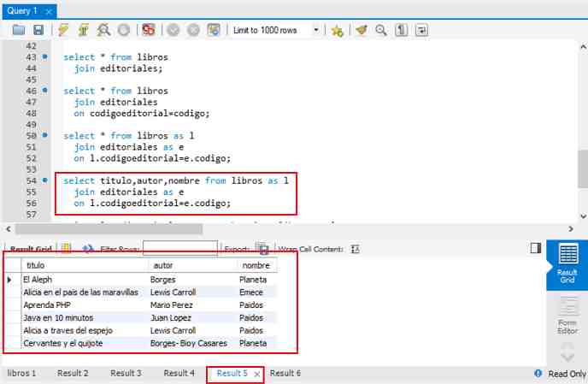Run Explain plan with magnifier lightning icon

tap(103, 30)
